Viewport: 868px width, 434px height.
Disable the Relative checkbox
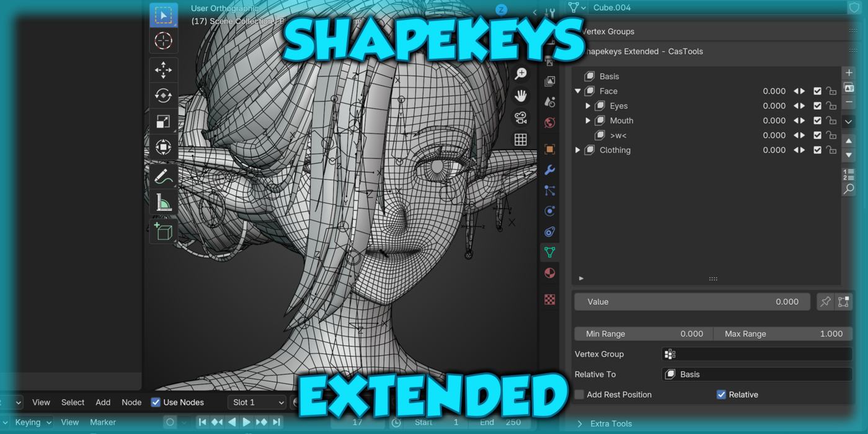721,395
